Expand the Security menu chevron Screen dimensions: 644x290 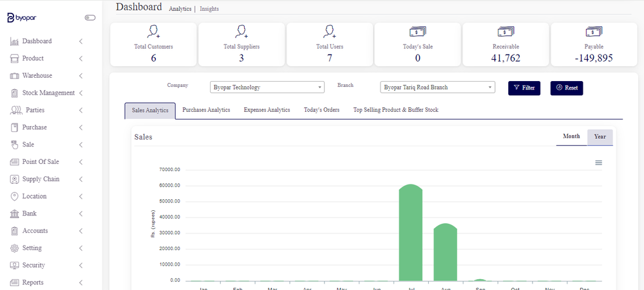click(81, 266)
